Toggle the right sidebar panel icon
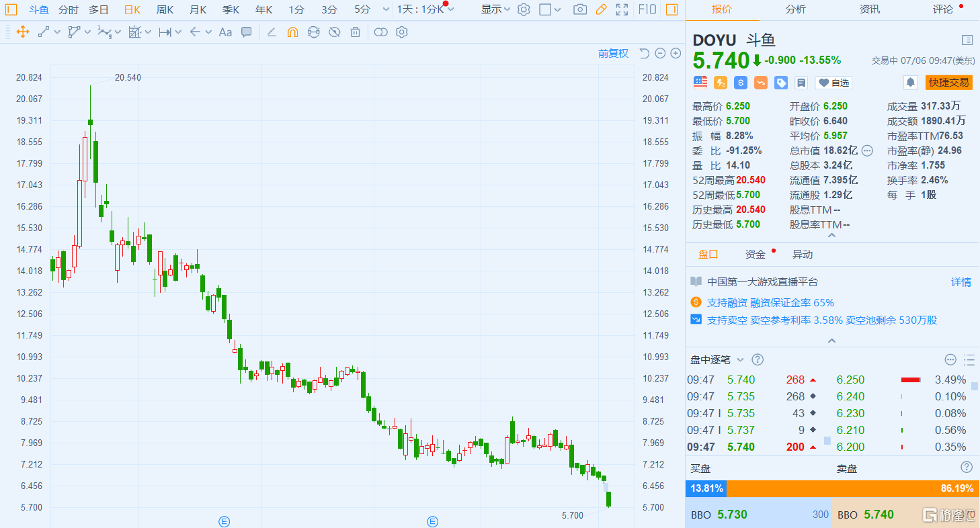The image size is (980, 528). click(x=671, y=9)
